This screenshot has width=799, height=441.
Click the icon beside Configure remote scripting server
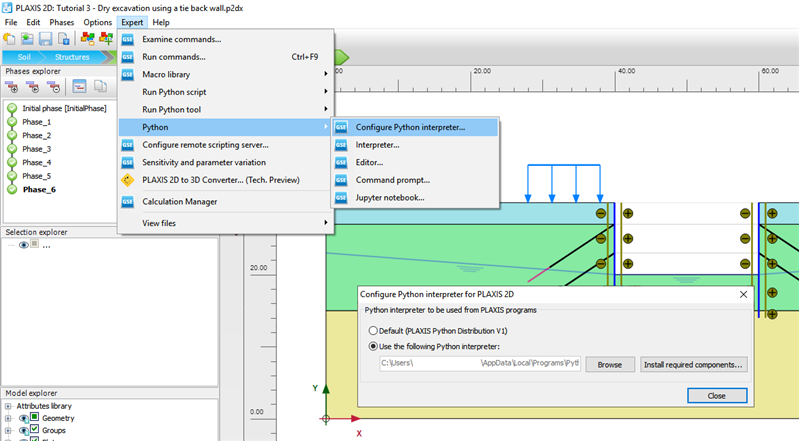[127, 145]
